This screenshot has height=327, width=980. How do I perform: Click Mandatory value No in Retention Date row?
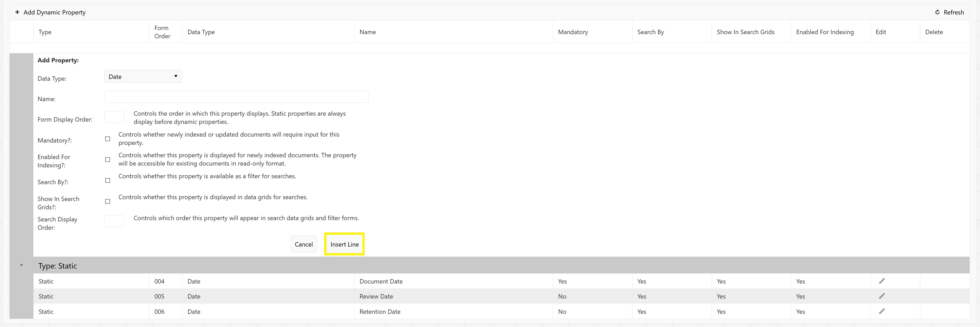click(562, 311)
